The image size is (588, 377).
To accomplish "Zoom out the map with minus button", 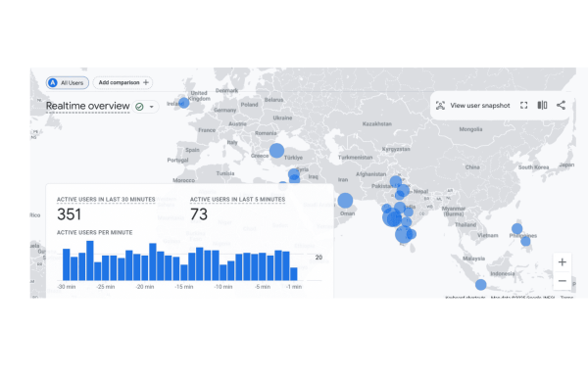I will (x=563, y=281).
